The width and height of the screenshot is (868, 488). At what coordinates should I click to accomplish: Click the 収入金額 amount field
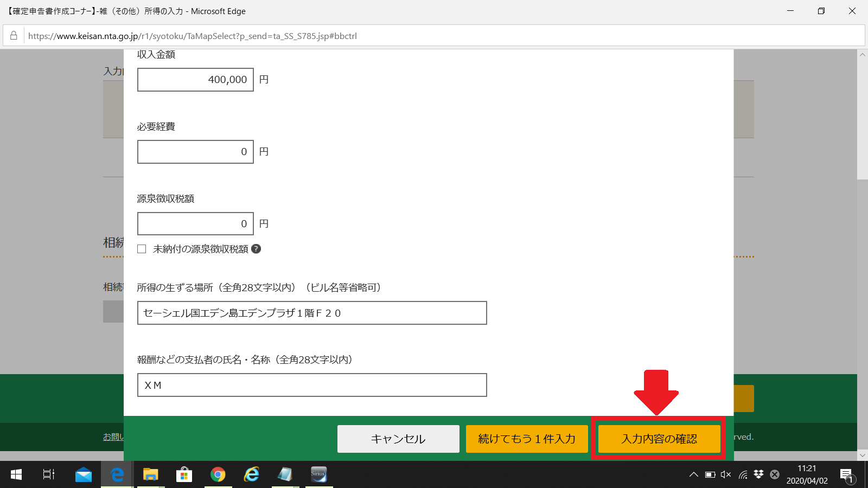point(195,80)
